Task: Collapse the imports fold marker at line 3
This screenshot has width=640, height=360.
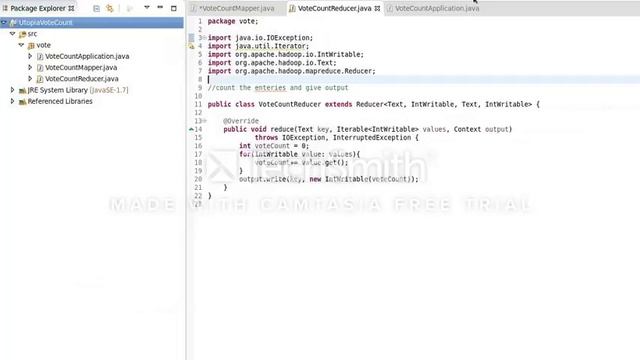Action: (x=204, y=38)
